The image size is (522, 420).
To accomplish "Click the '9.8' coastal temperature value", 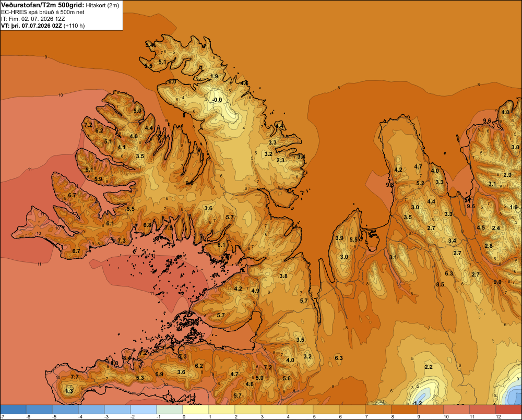I will pos(390,185).
